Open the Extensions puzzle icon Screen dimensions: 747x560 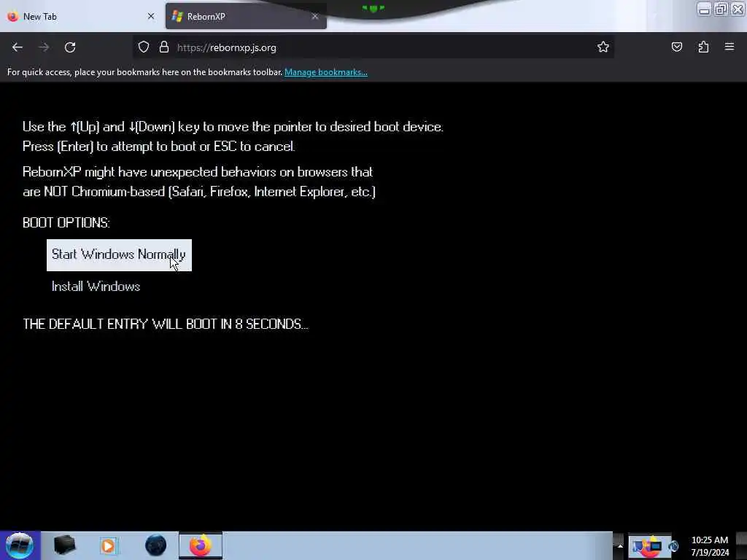[x=703, y=47]
